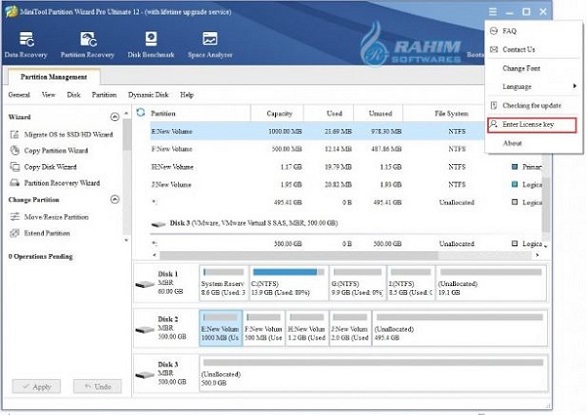587x415 pixels.
Task: Select F:New Volume block on Disk 2
Action: [x=264, y=328]
